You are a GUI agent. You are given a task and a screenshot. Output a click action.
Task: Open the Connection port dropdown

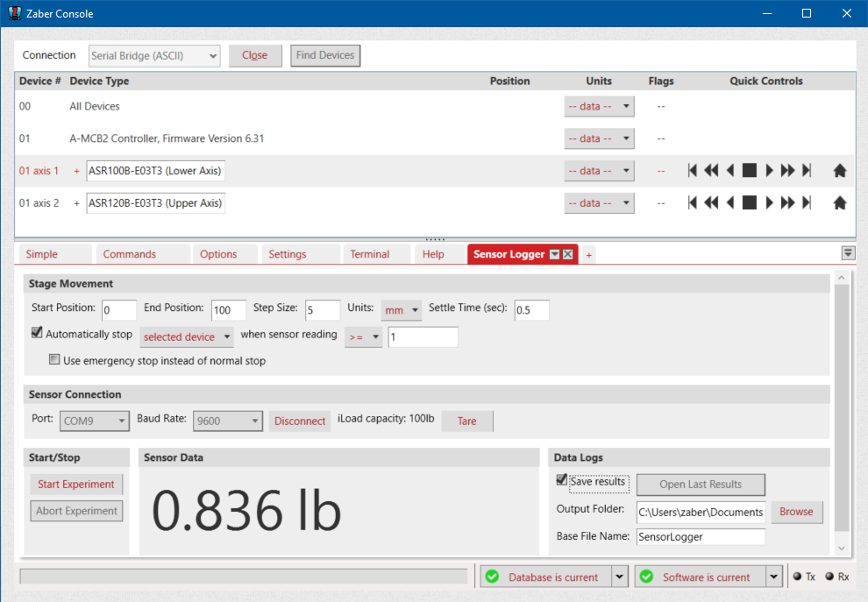click(x=154, y=56)
